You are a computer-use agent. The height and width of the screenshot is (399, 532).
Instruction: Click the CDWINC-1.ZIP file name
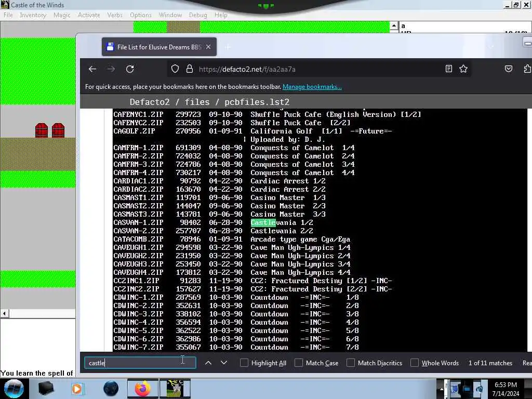coord(138,297)
